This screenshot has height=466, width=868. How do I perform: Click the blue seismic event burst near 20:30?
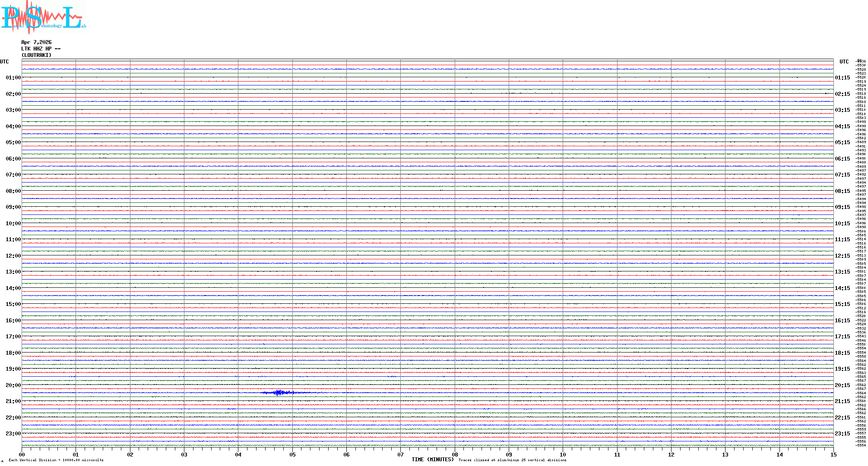pyautogui.click(x=279, y=393)
